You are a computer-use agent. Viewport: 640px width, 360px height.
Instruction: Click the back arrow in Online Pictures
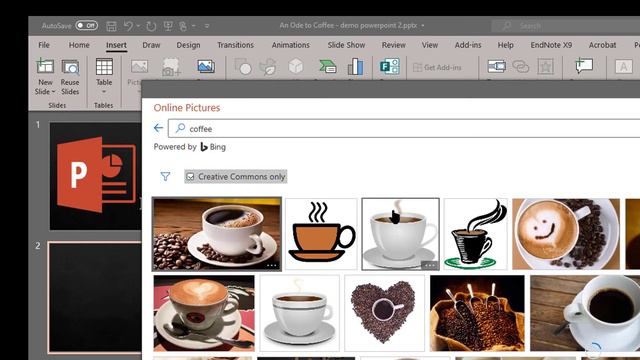(158, 128)
